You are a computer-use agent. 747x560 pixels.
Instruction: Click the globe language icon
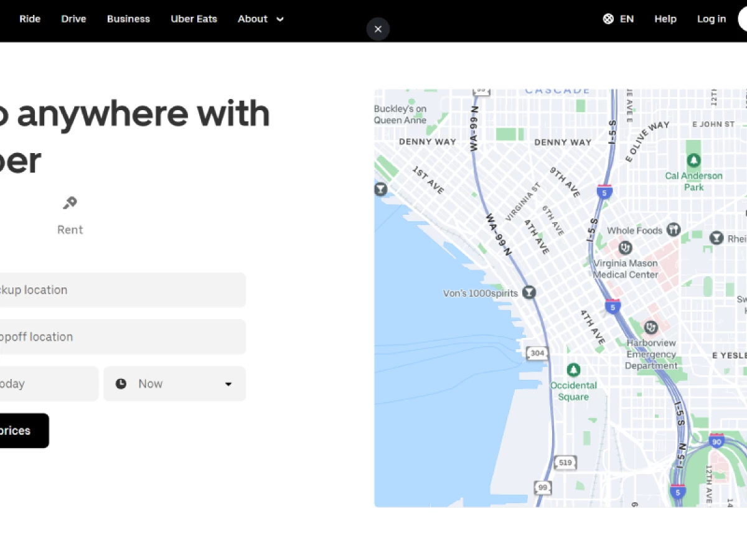click(x=608, y=19)
